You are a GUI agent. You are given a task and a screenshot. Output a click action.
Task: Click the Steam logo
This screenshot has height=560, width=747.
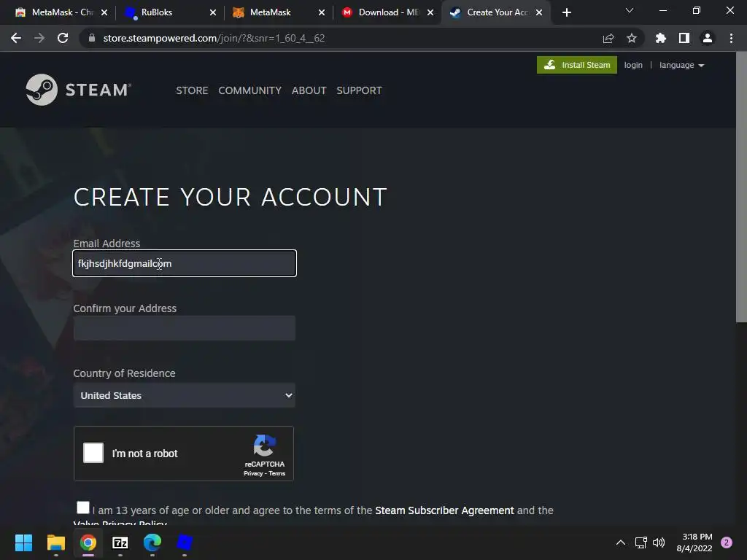click(x=79, y=90)
